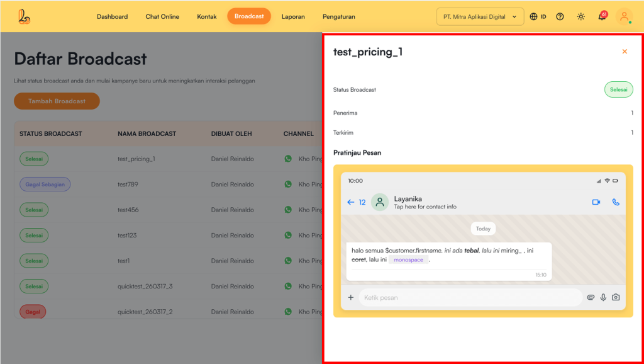Click the plus icon beside message field
The width and height of the screenshot is (644, 364).
(x=351, y=297)
